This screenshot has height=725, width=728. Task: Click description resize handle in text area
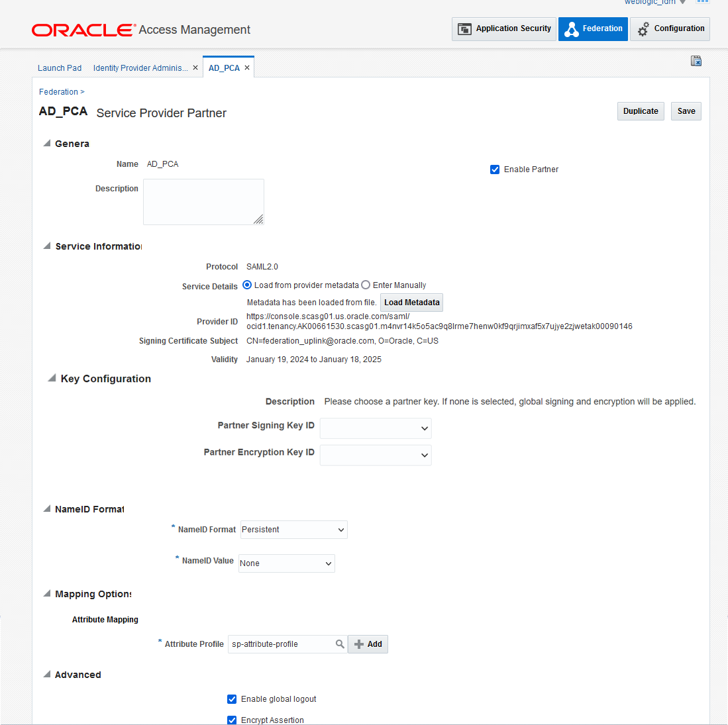click(258, 220)
